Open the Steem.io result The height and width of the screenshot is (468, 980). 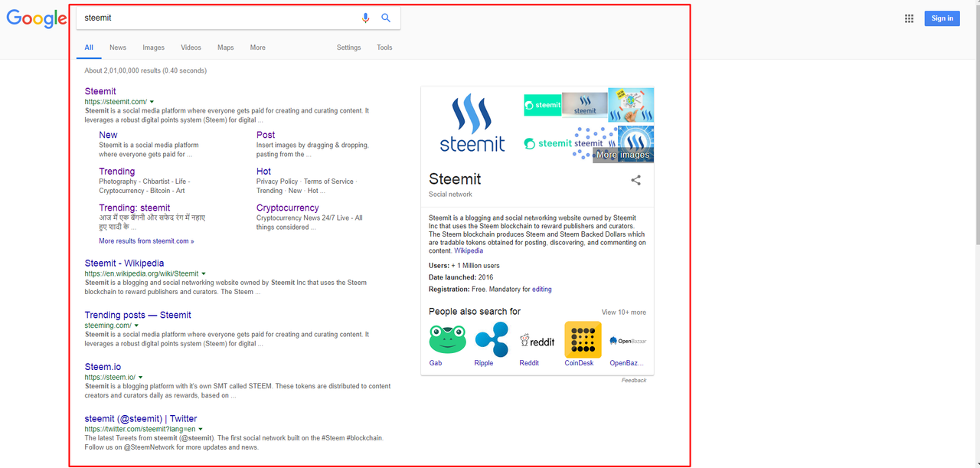pos(103,367)
